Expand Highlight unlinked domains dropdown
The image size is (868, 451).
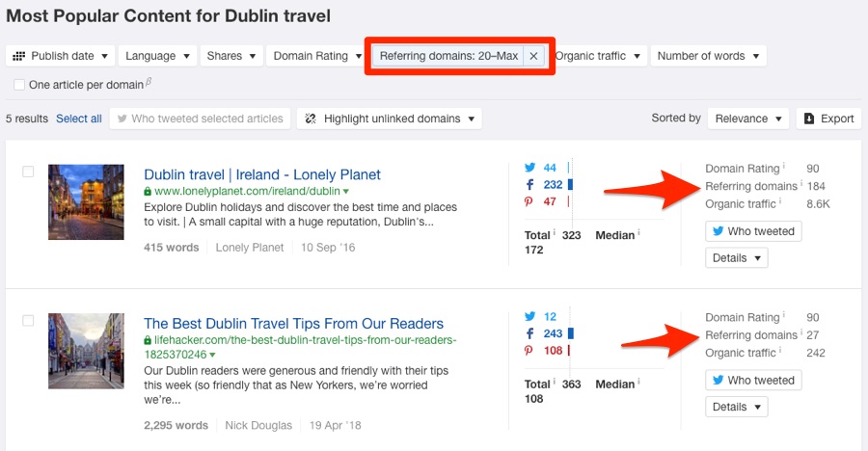(x=390, y=119)
